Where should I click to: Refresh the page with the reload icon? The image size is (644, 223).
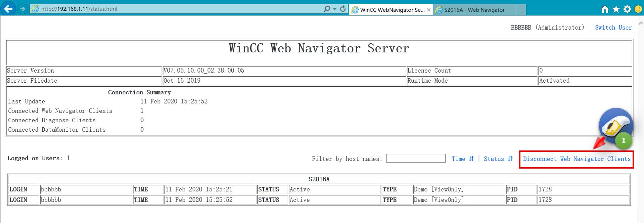point(343,9)
